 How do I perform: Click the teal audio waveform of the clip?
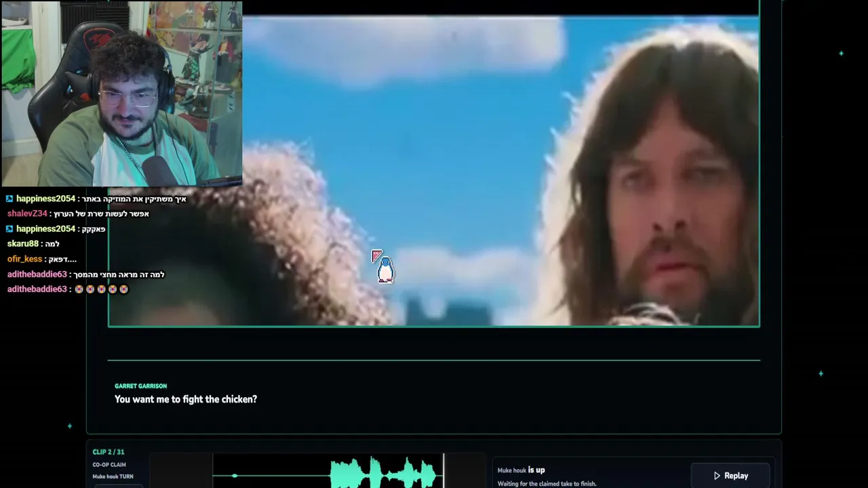(x=384, y=473)
